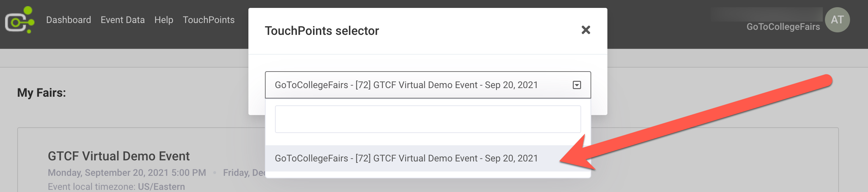Select TouchPoints in the top navigation

point(209,20)
